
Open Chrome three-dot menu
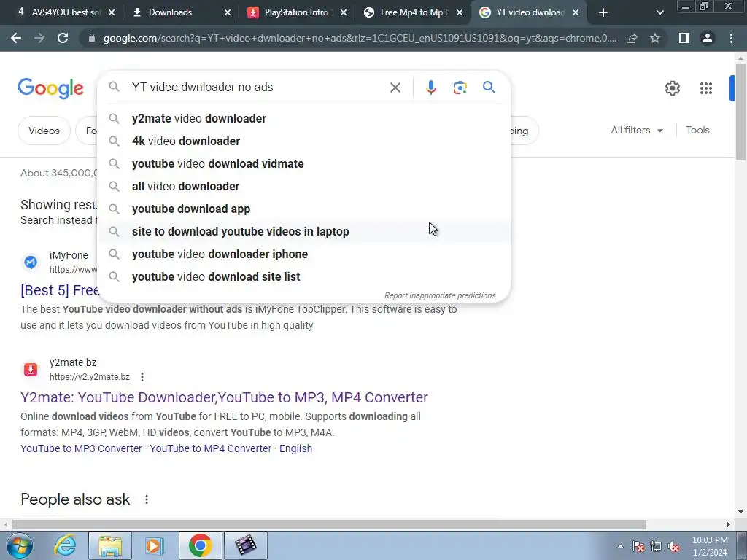[x=731, y=38]
